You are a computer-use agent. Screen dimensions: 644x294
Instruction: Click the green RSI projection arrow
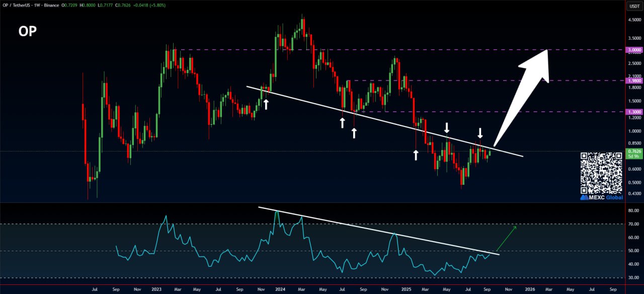[507, 238]
